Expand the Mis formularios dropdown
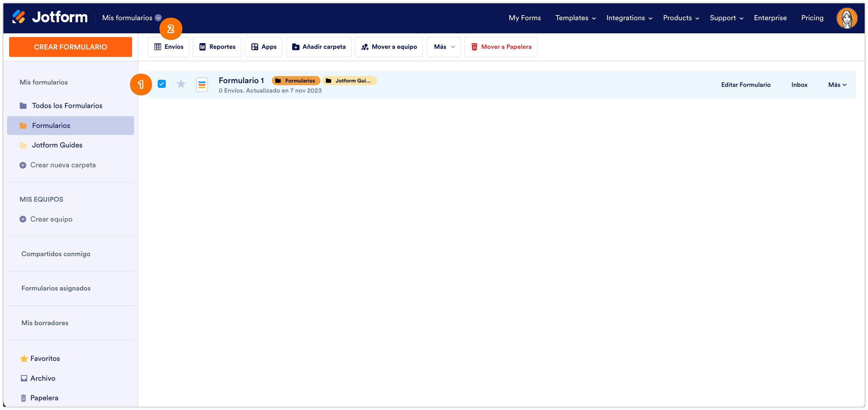868x410 pixels. click(x=158, y=18)
